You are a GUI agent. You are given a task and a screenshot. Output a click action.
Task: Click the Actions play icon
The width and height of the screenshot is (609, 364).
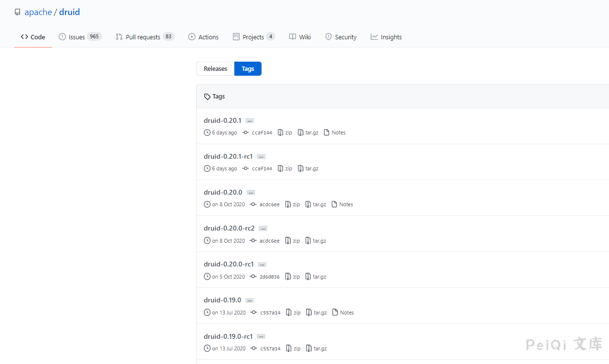[x=192, y=37]
